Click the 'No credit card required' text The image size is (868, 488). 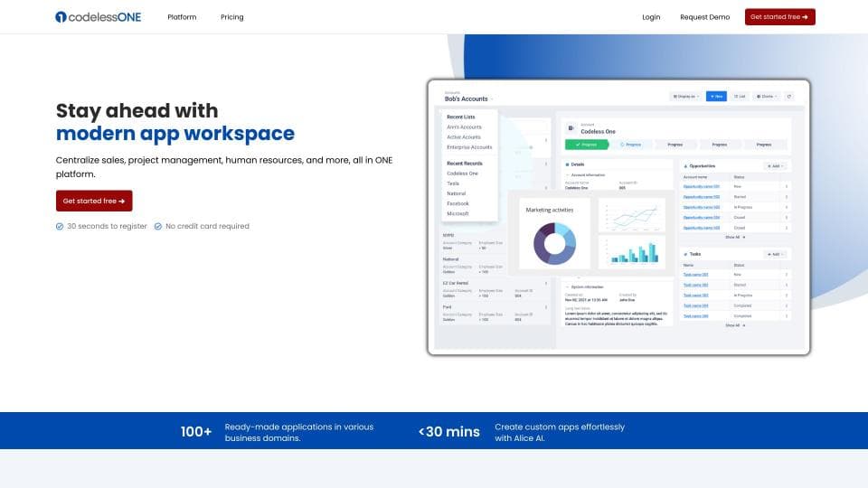tap(207, 226)
